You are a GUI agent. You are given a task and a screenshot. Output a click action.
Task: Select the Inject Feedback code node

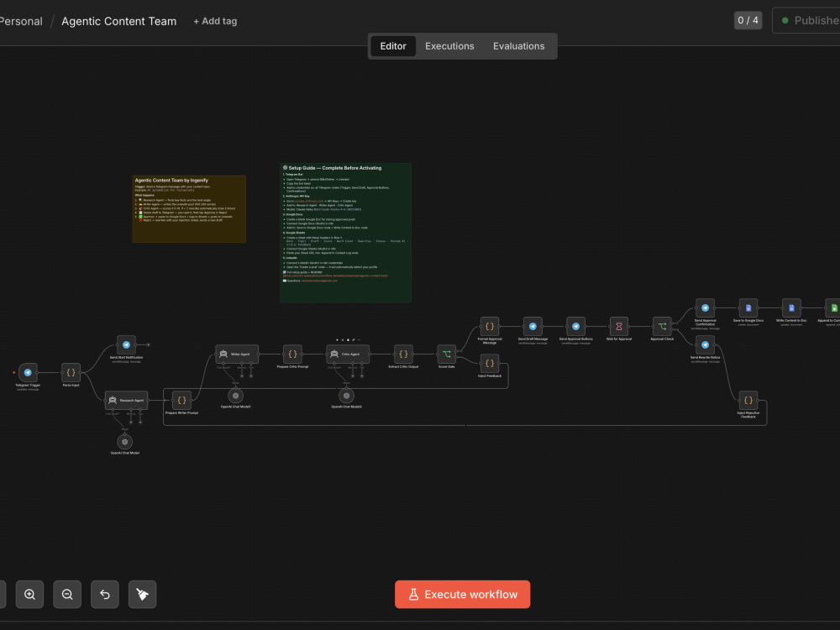(x=490, y=363)
